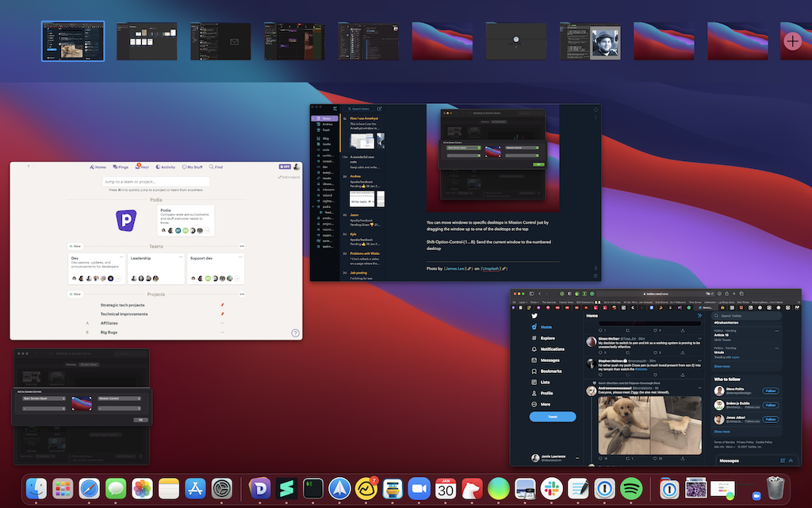
Task: Open the Activity tab in Basecamp
Action: [166, 167]
